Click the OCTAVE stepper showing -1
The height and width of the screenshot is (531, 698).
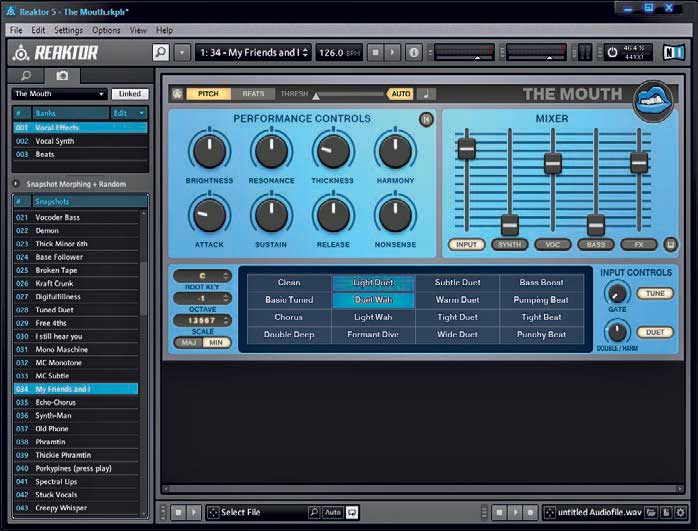(x=203, y=298)
